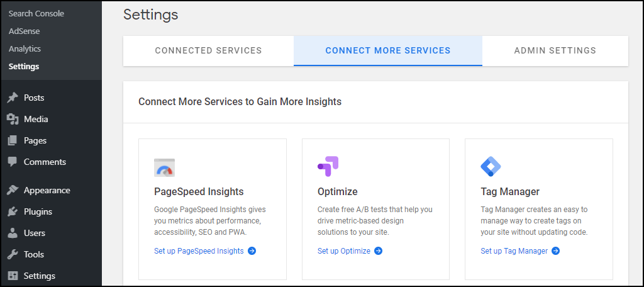
Task: Open Search Console in the sidebar submenu
Action: [36, 14]
